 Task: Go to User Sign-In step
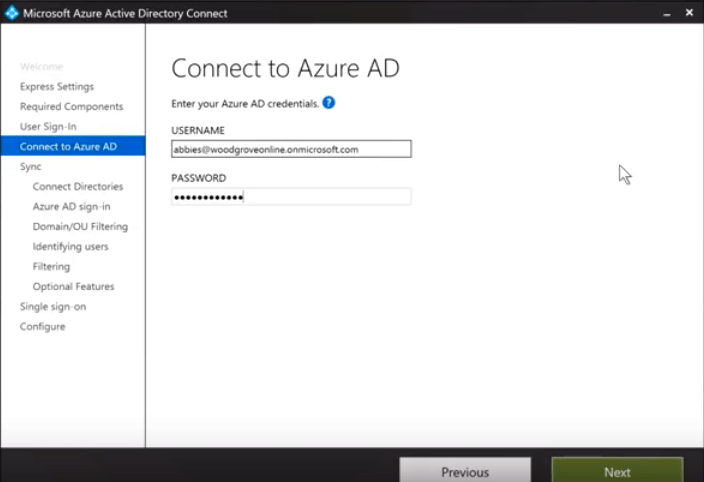[48, 127]
